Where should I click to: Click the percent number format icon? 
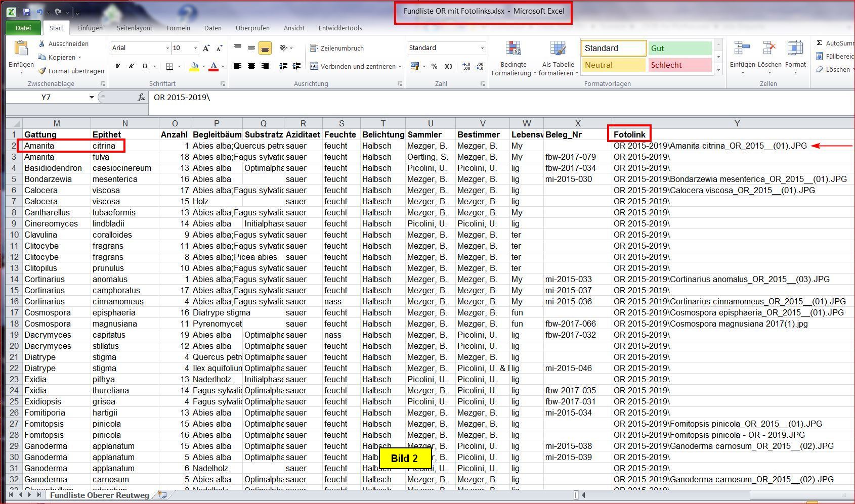[x=434, y=66]
